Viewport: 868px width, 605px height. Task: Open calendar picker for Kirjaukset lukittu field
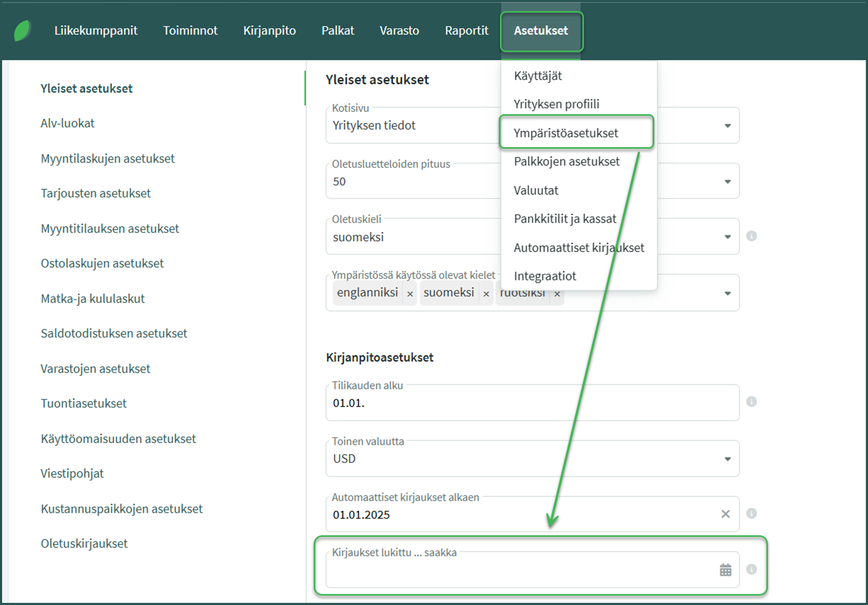click(x=725, y=570)
